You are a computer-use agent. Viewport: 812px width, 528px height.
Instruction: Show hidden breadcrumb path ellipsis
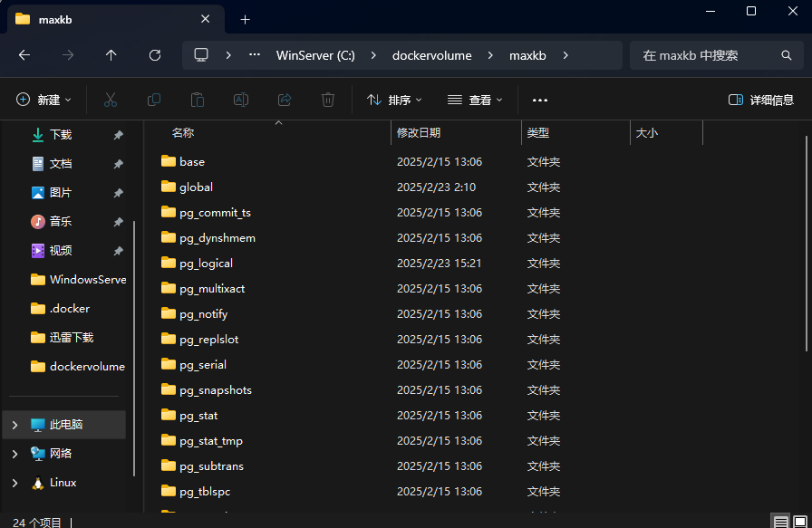(255, 54)
